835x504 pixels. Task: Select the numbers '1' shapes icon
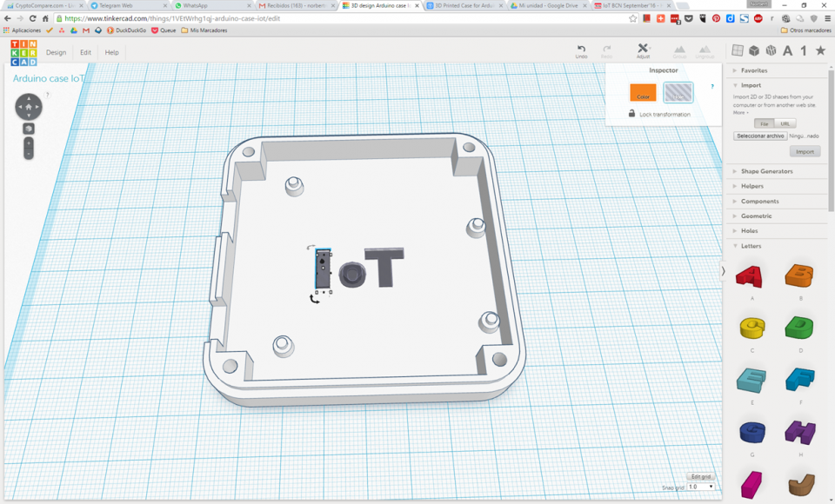click(804, 51)
